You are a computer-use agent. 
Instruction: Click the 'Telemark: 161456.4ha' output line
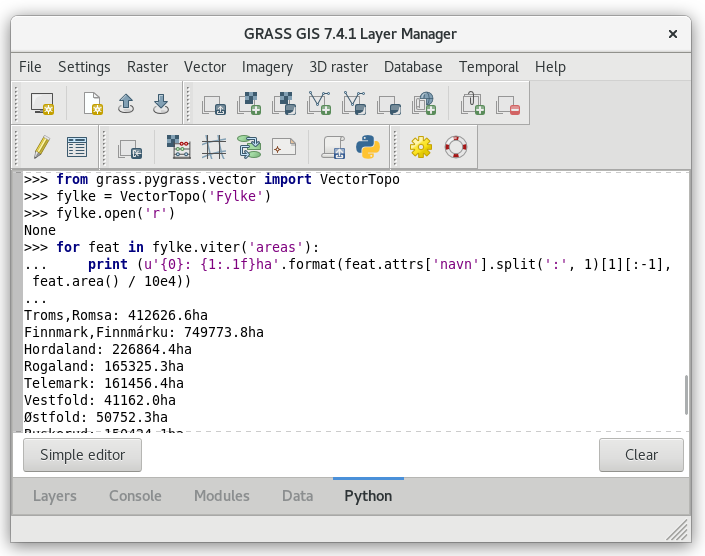click(104, 383)
